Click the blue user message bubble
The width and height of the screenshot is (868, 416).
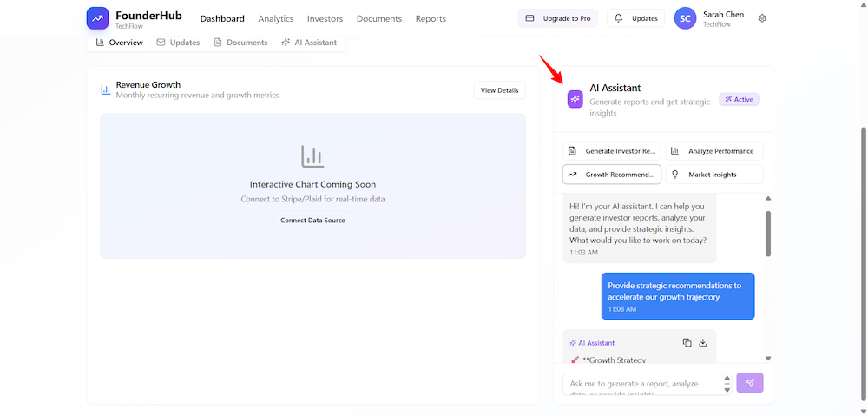tap(678, 296)
